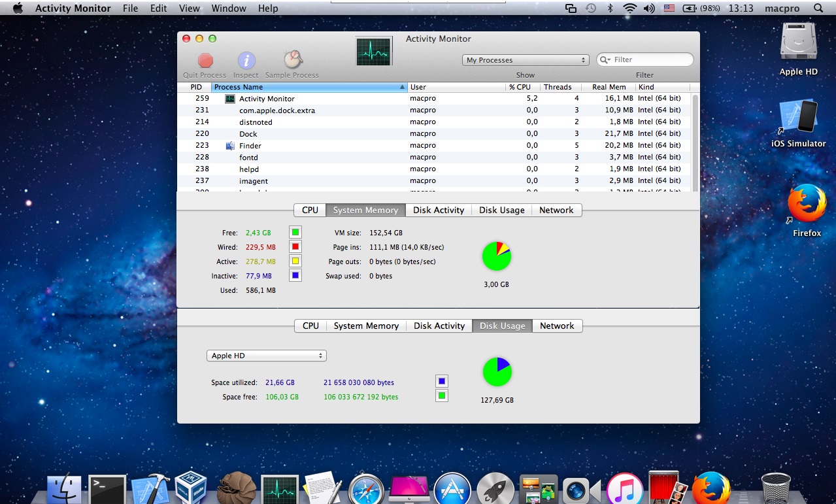This screenshot has width=836, height=504.
Task: Sort by the Kind column header
Action: pyautogui.click(x=662, y=87)
